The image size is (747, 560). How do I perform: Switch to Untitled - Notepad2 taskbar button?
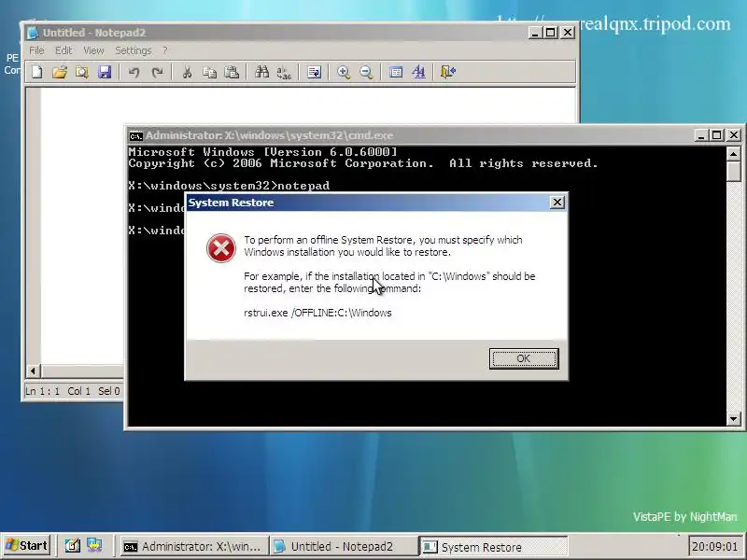coord(342,546)
